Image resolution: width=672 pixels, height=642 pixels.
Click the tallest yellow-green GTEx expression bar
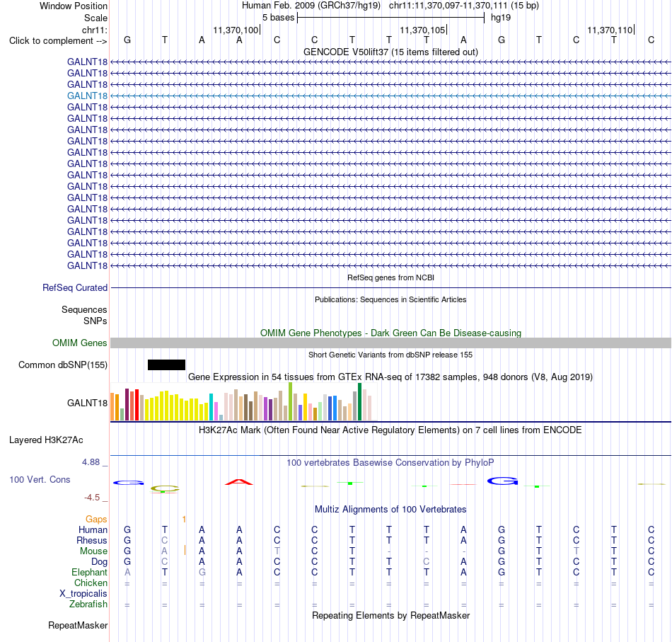290,401
